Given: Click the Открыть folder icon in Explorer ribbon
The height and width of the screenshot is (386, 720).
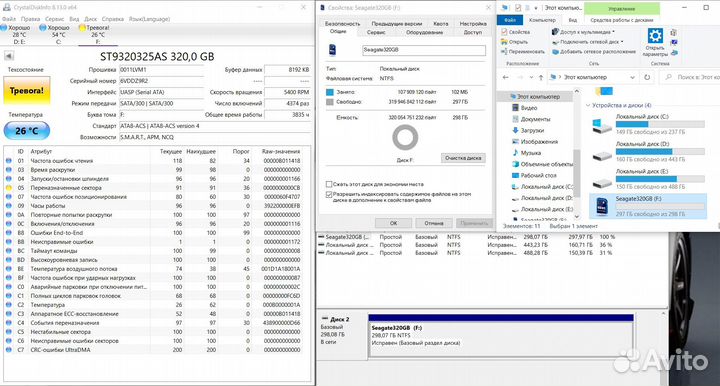Looking at the screenshot, I should (504, 42).
